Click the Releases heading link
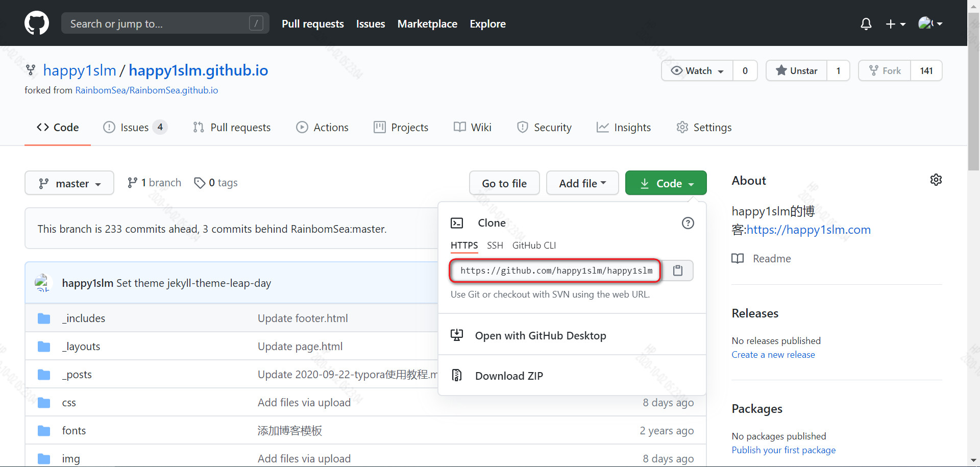980x467 pixels. (755, 313)
